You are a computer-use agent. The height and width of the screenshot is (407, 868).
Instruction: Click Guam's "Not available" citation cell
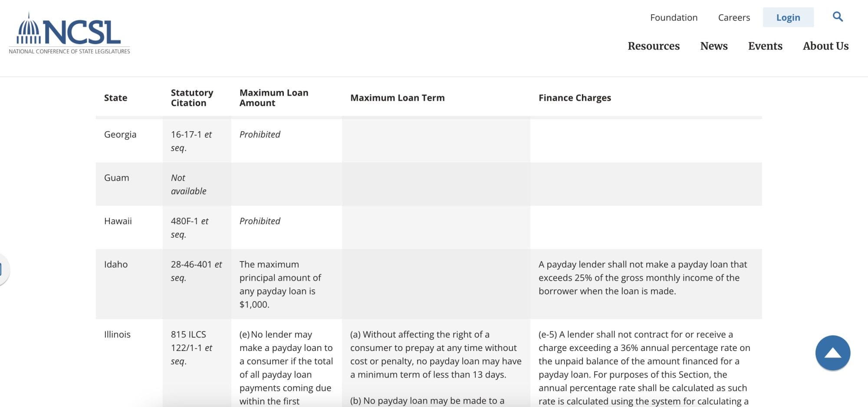188,184
